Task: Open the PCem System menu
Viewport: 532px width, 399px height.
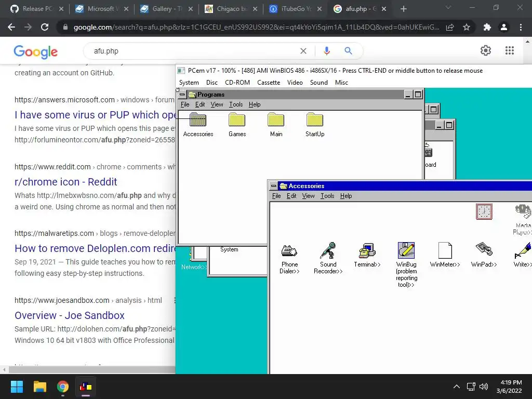Action: pos(189,83)
